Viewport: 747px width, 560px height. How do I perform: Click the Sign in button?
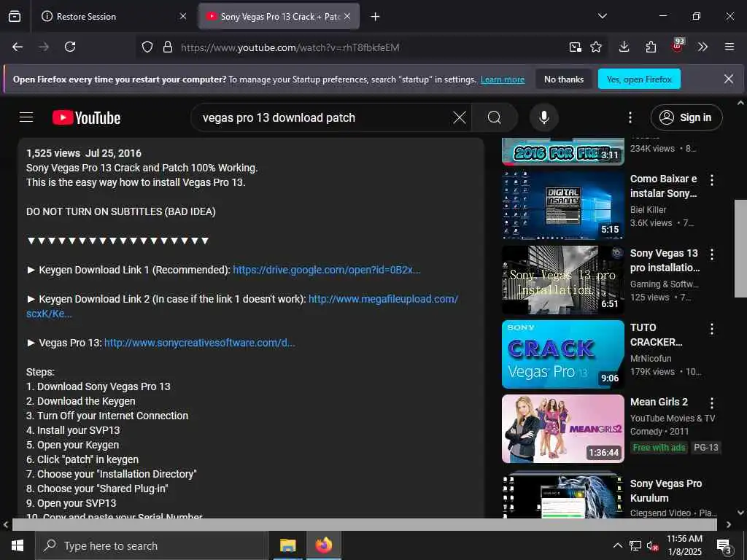(686, 117)
